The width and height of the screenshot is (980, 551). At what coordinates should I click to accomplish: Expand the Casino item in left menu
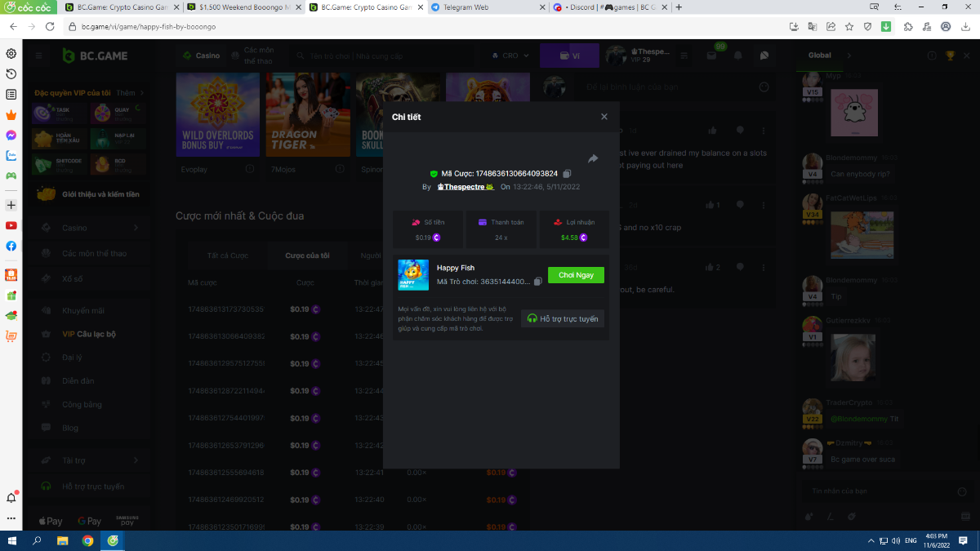(x=90, y=228)
